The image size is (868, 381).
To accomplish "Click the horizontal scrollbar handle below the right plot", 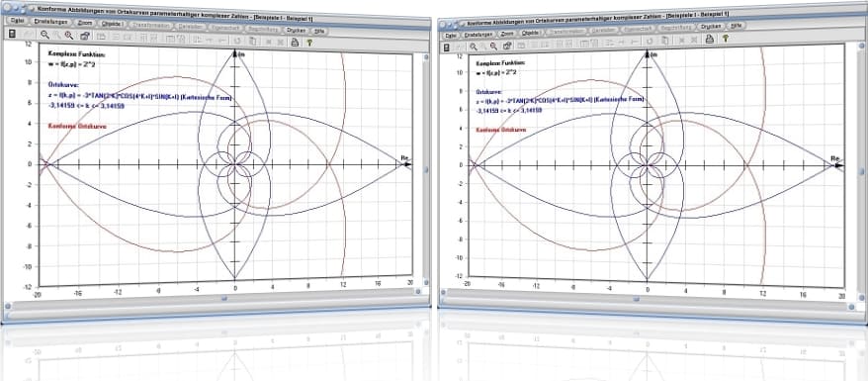I will tap(636, 300).
